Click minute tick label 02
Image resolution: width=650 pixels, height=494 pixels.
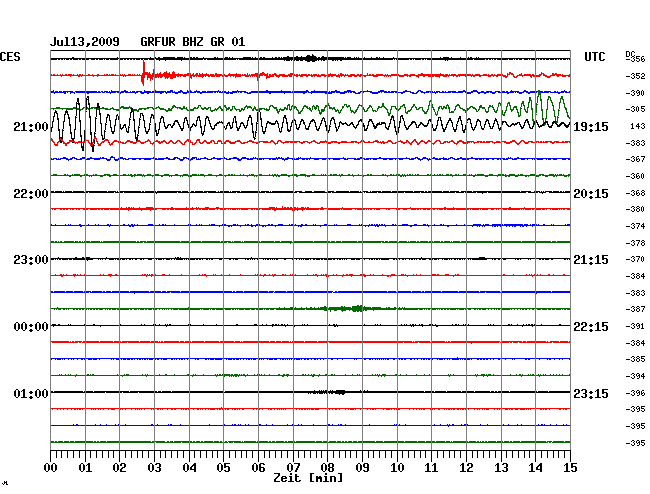point(119,468)
